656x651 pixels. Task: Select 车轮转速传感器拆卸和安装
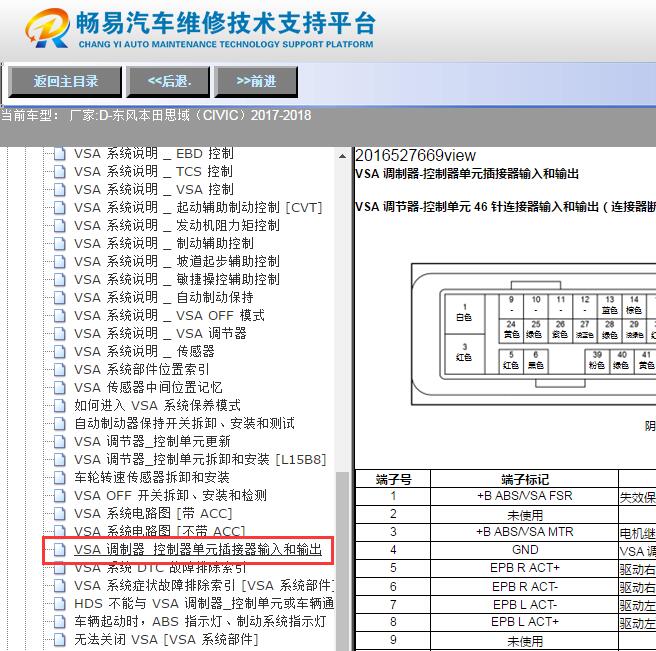152,477
